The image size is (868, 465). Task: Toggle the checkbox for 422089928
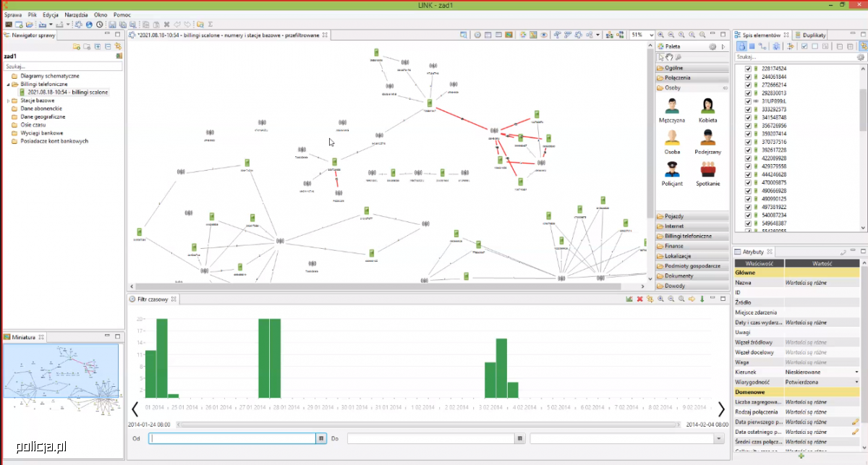coord(749,158)
